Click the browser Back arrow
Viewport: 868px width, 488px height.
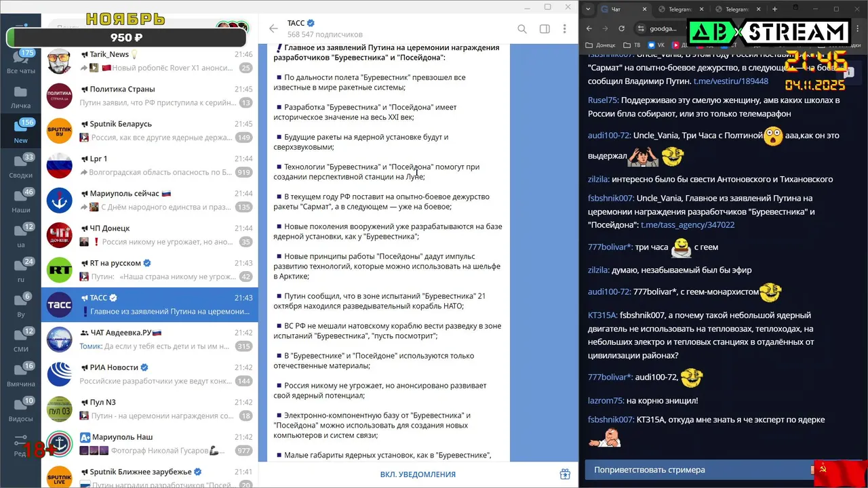click(x=589, y=28)
